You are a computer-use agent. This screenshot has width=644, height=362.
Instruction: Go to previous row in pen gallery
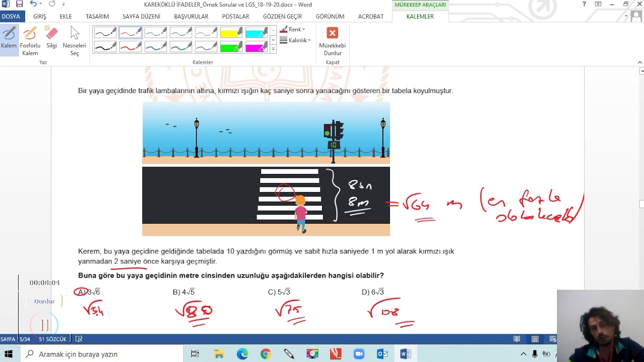(273, 31)
